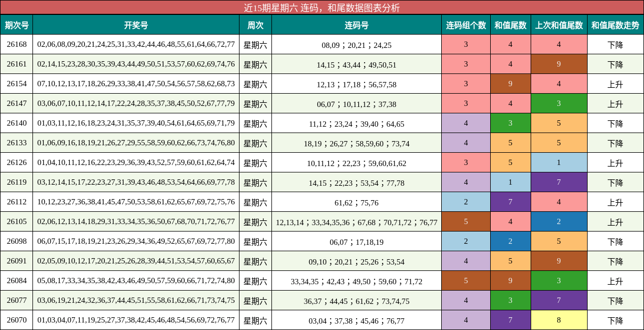Select draw numbers starting 01,03,11,12,16,18
Image resolution: width=644 pixels, height=330 pixels.
click(x=136, y=123)
